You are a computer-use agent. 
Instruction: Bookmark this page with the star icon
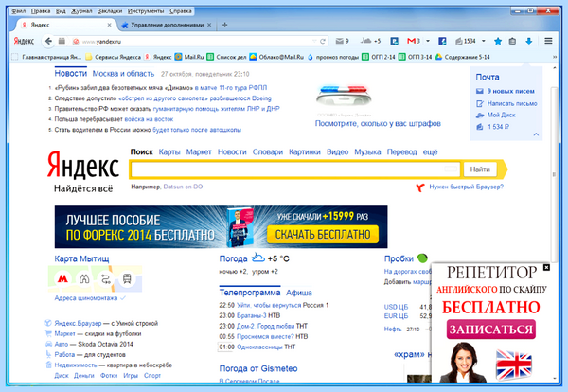coord(498,41)
